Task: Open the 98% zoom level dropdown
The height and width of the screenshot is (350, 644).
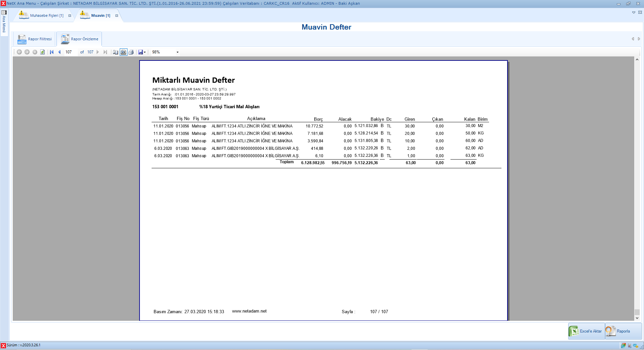Action: coord(177,52)
